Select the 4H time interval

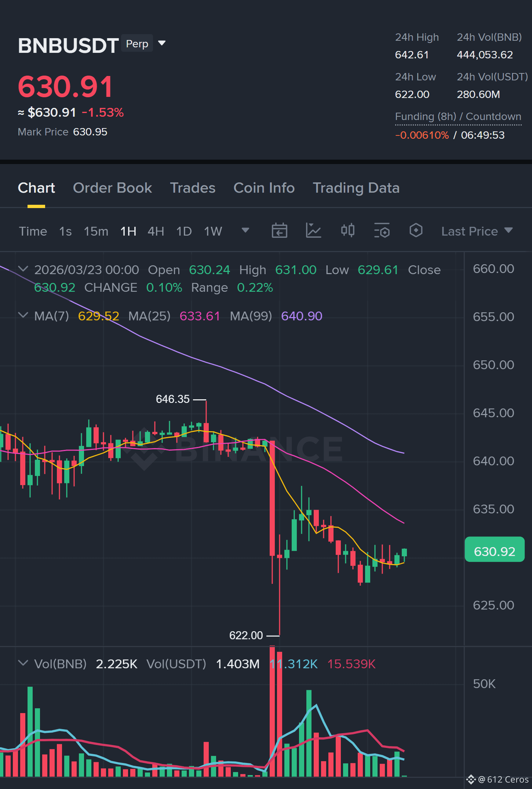(x=156, y=231)
